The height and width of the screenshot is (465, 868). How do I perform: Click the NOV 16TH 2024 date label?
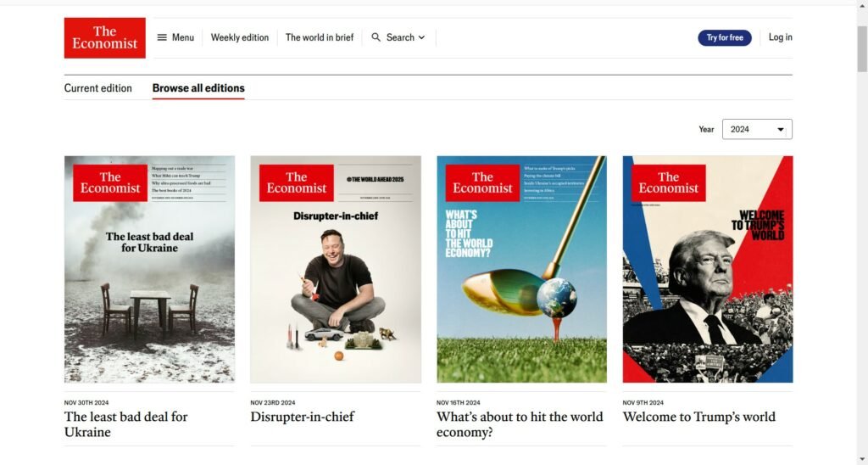coord(459,403)
